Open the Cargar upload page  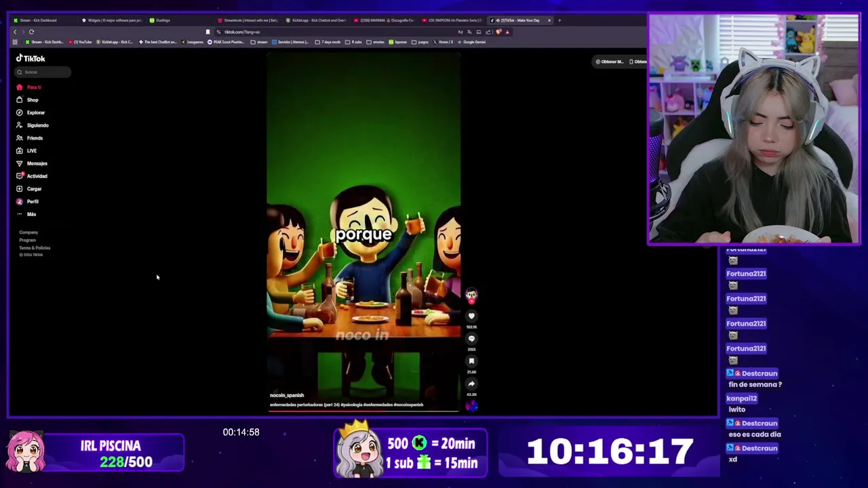point(29,189)
